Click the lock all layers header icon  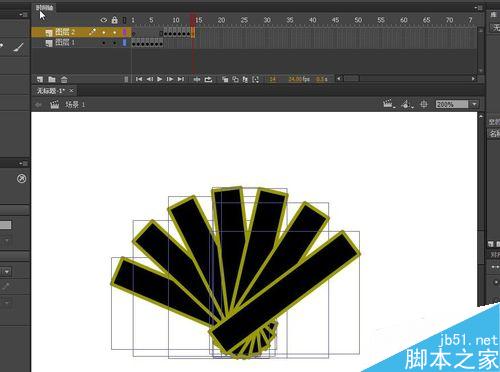click(114, 20)
